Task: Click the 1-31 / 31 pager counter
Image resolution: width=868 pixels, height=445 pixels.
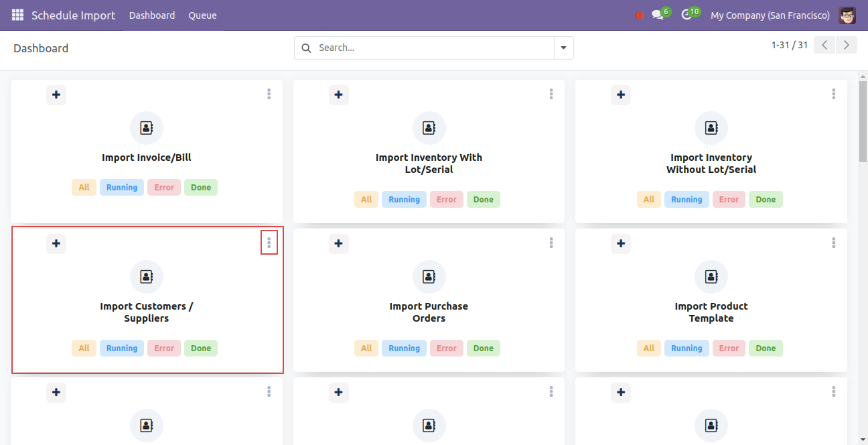Action: tap(790, 45)
